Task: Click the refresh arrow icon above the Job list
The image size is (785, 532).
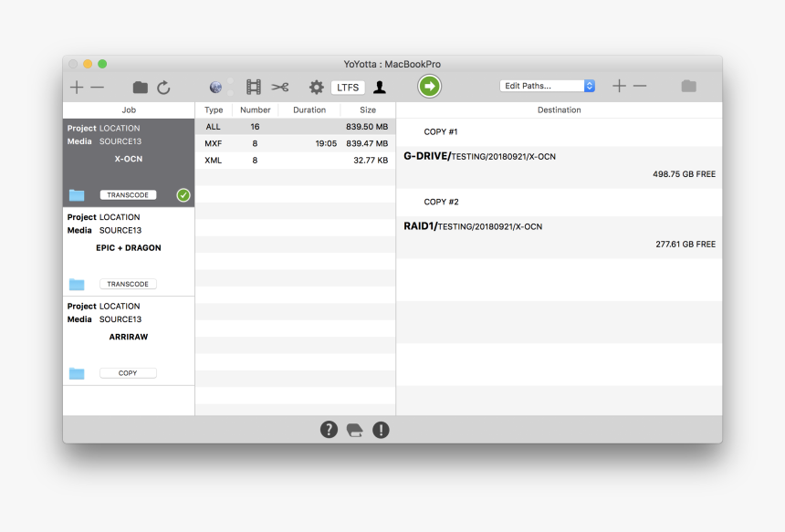Action: (164, 87)
